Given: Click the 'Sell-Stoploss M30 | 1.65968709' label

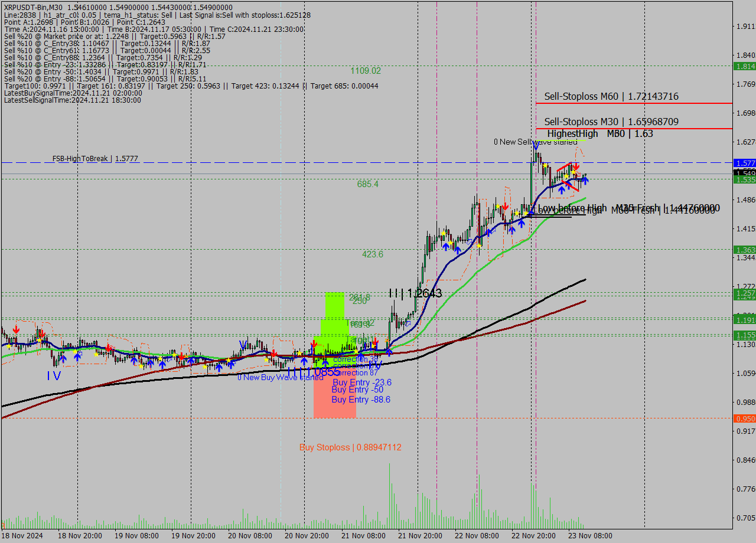Looking at the screenshot, I should [x=611, y=122].
